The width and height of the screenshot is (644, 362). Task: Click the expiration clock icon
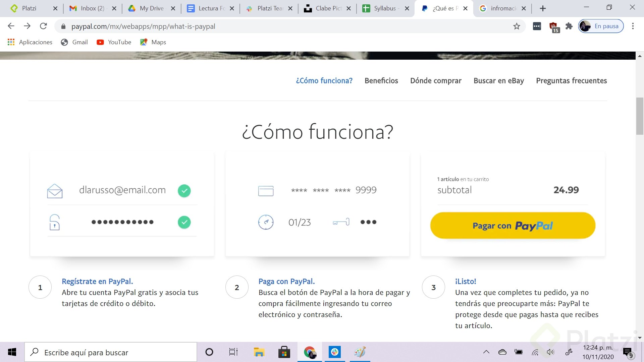point(266,222)
